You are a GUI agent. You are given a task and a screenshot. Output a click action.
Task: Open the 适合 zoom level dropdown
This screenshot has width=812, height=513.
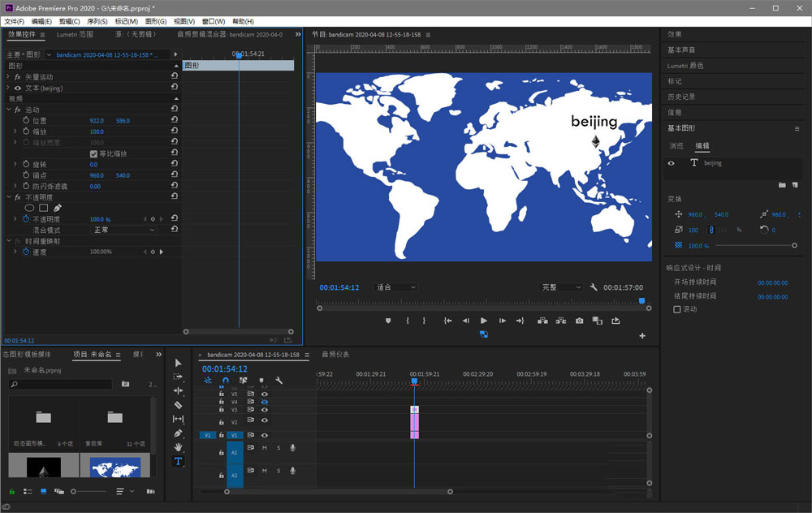tap(395, 287)
